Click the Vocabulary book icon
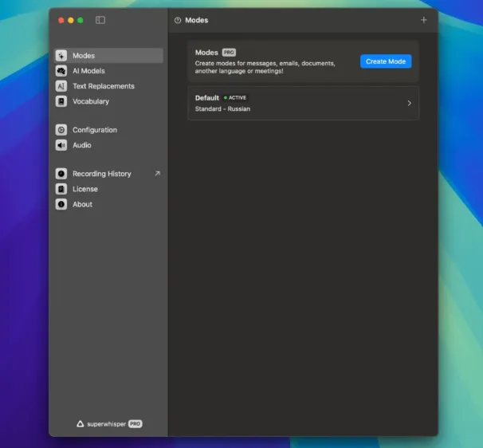The height and width of the screenshot is (448, 483). coord(61,101)
